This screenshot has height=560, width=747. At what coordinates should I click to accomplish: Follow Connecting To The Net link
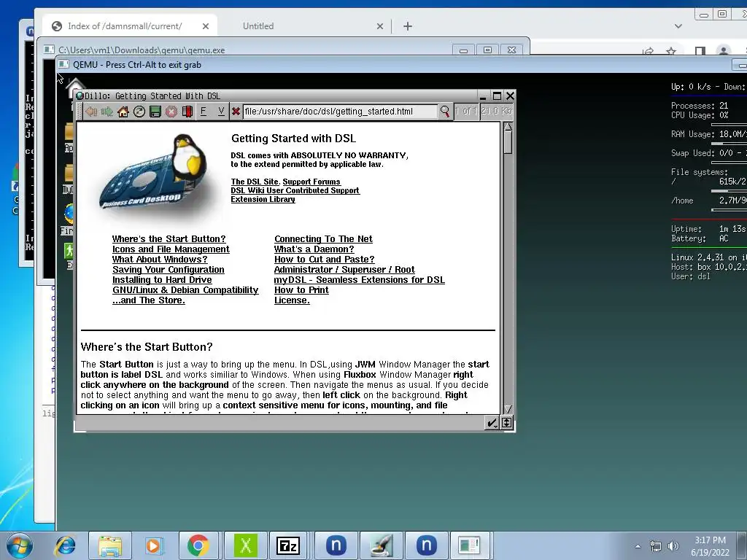323,239
